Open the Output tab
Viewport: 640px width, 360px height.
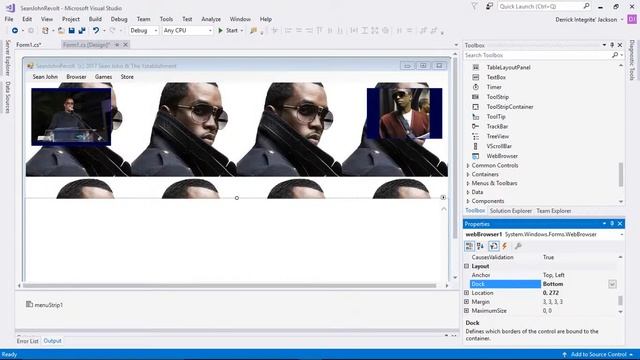(x=52, y=341)
